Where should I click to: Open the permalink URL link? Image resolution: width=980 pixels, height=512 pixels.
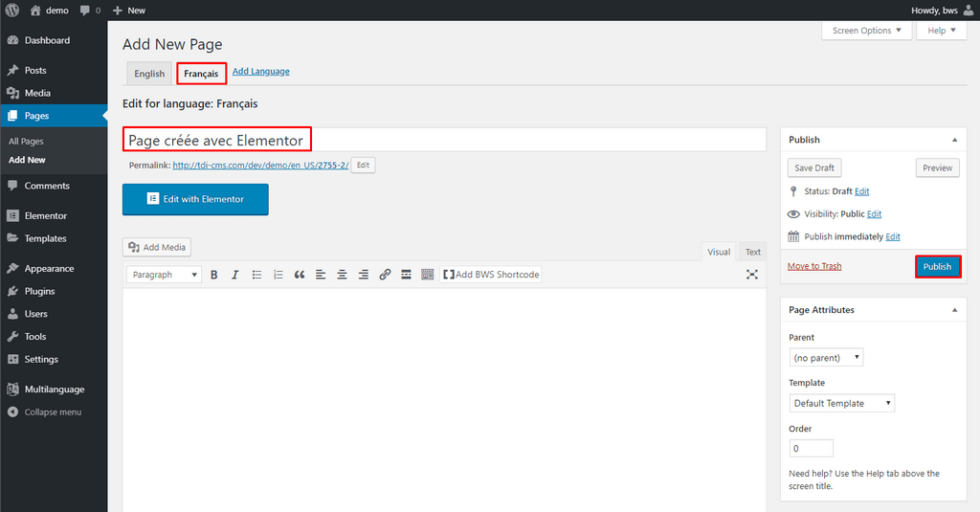pyautogui.click(x=260, y=165)
